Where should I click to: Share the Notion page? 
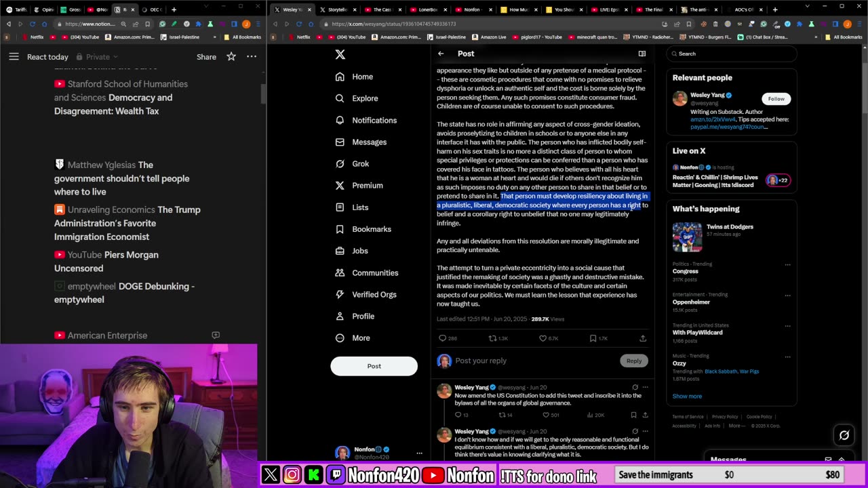click(206, 57)
